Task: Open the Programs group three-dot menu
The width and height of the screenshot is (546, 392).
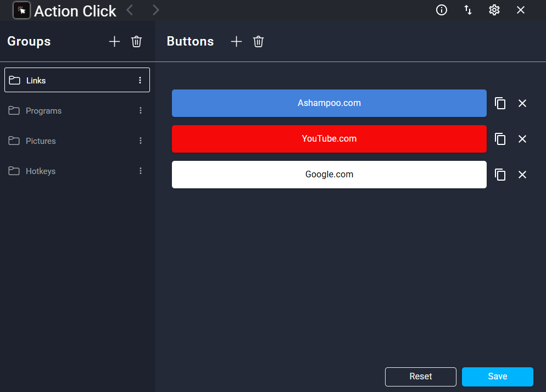Action: (x=140, y=110)
